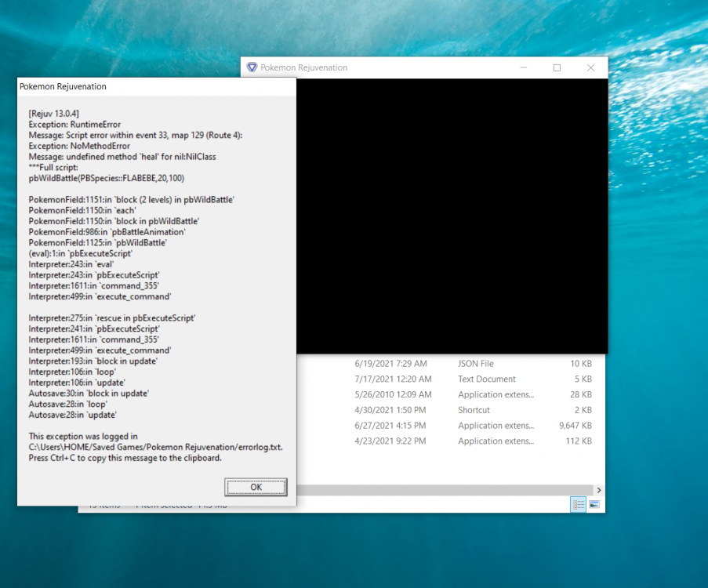Switch file list to details view icon
Image resolution: width=708 pixels, height=588 pixels.
579,505
